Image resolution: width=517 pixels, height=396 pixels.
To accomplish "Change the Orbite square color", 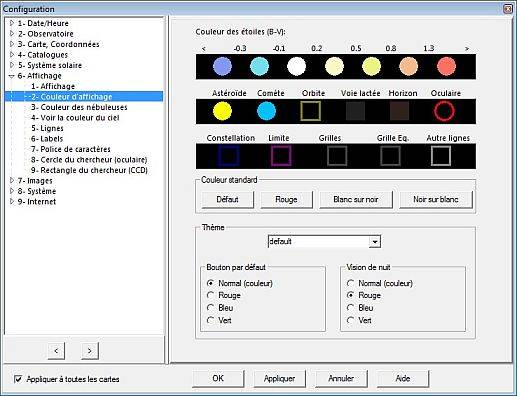I will 311,111.
